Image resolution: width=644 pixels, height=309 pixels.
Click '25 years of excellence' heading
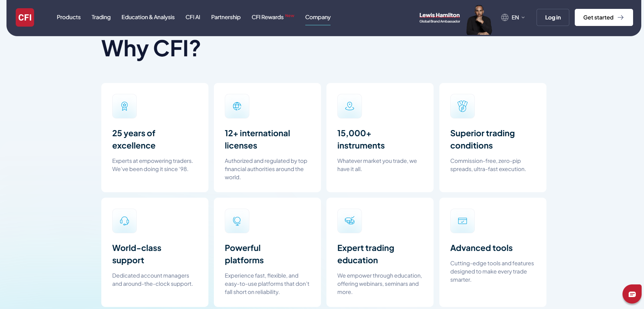point(134,139)
